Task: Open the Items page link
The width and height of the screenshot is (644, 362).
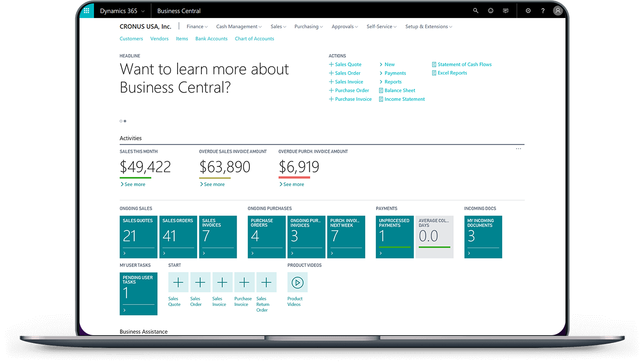Action: click(182, 39)
